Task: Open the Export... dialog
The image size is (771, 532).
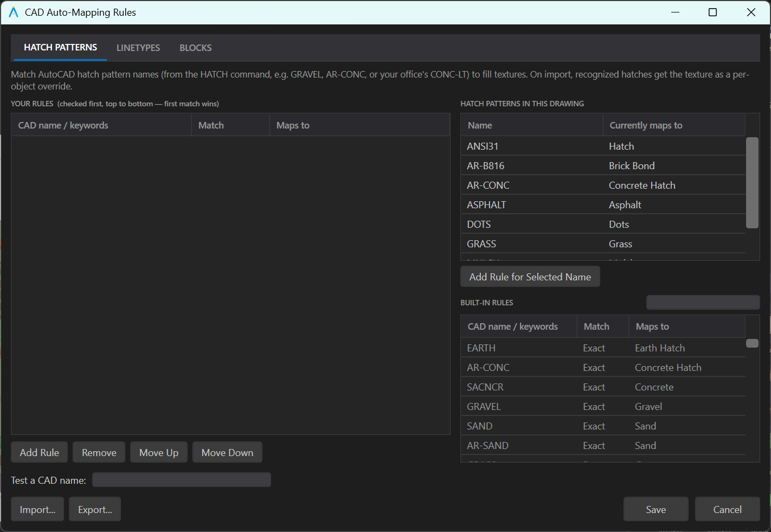Action: click(x=95, y=509)
